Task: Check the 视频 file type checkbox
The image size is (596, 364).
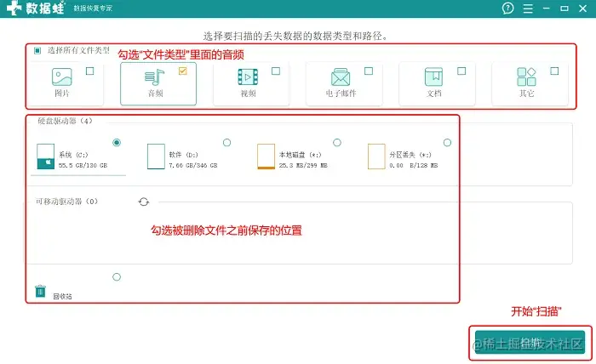Action: coord(276,71)
